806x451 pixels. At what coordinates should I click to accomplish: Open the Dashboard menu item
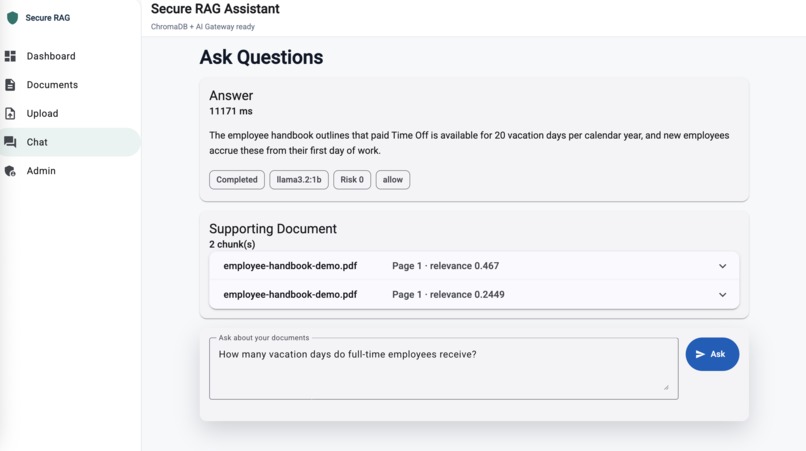click(x=70, y=56)
